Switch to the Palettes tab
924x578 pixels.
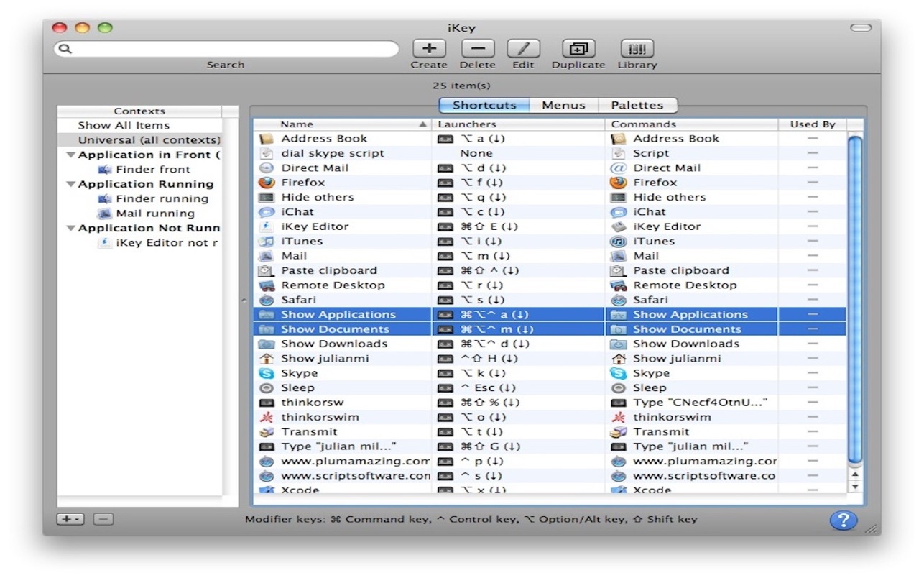(637, 105)
